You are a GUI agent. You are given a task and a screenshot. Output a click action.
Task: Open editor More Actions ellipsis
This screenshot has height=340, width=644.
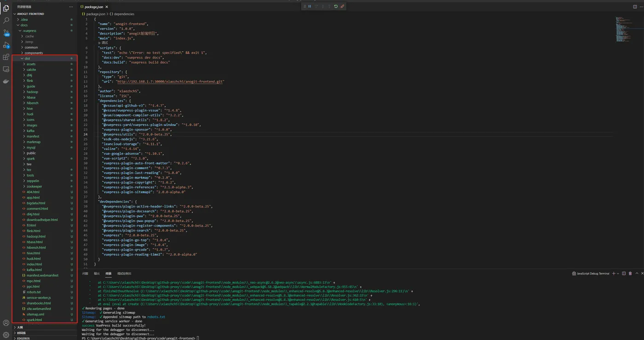(x=641, y=6)
